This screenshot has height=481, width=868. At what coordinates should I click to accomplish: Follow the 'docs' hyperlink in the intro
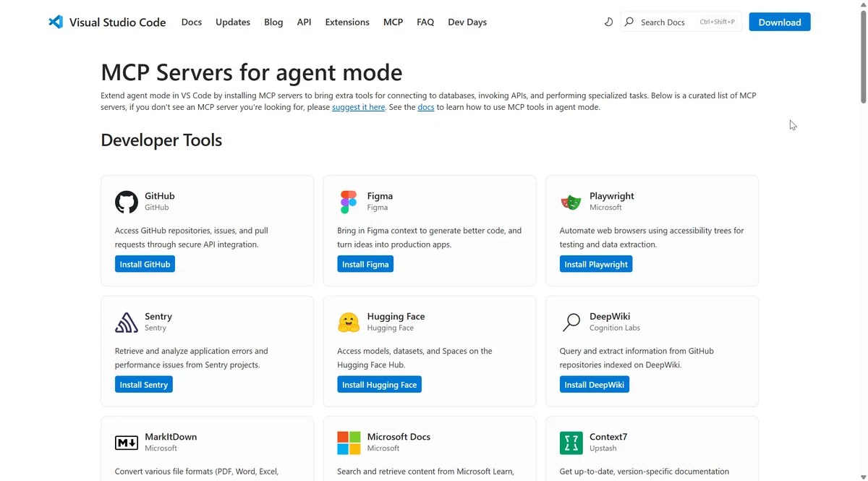[x=426, y=107]
